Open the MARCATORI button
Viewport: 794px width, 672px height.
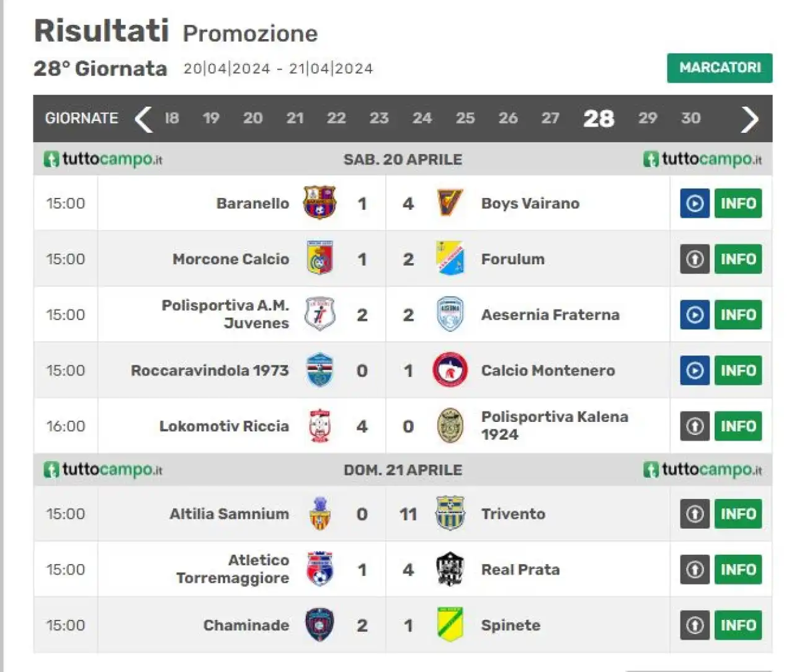point(720,68)
